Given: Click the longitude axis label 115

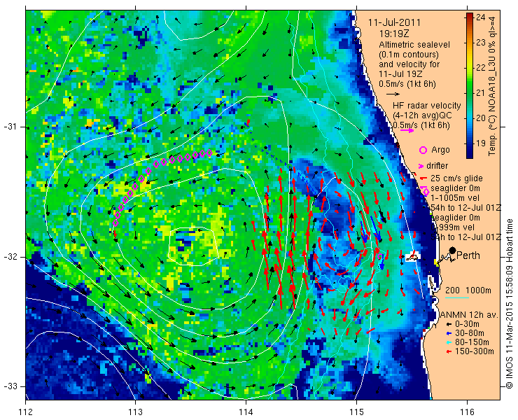Looking at the screenshot, I should pyautogui.click(x=356, y=412).
